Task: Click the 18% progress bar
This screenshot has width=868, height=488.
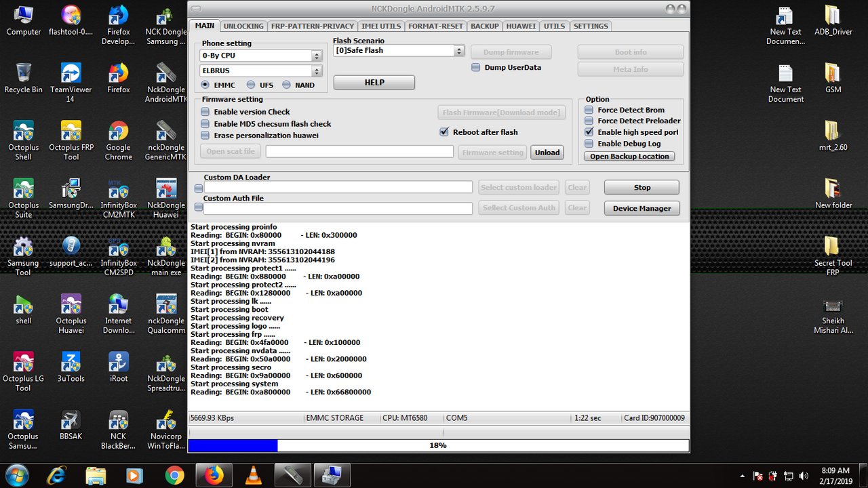Action: tap(438, 445)
